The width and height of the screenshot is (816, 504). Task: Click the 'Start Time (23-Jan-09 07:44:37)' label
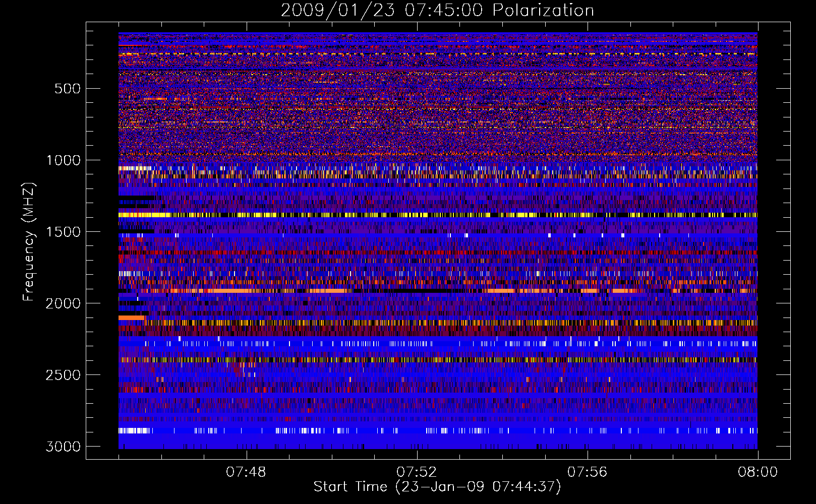[437, 487]
